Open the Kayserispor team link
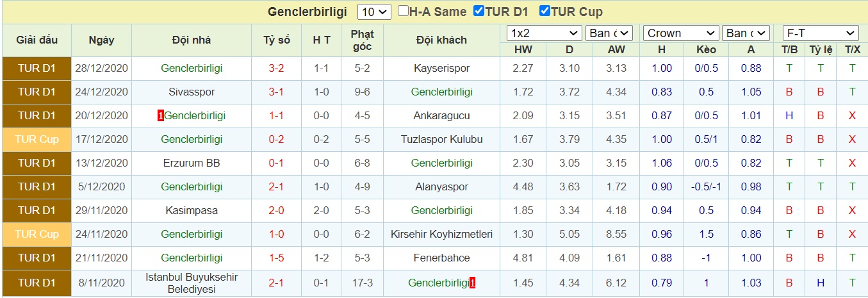Image resolution: width=868 pixels, height=298 pixels. pos(441,69)
